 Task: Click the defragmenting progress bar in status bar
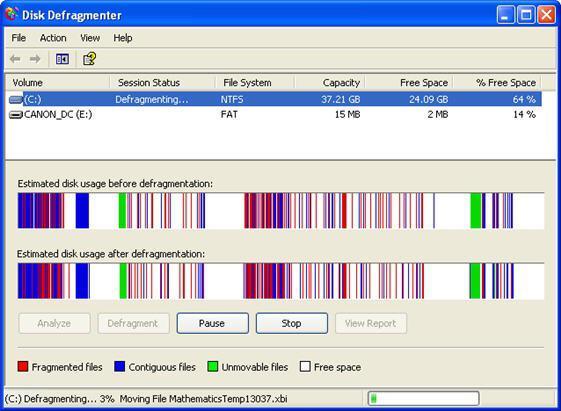point(424,398)
